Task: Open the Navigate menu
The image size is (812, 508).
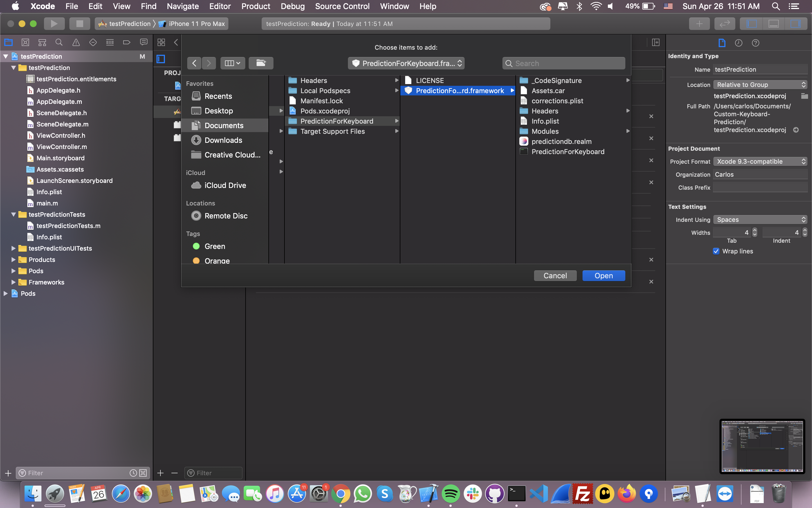Action: click(x=183, y=6)
